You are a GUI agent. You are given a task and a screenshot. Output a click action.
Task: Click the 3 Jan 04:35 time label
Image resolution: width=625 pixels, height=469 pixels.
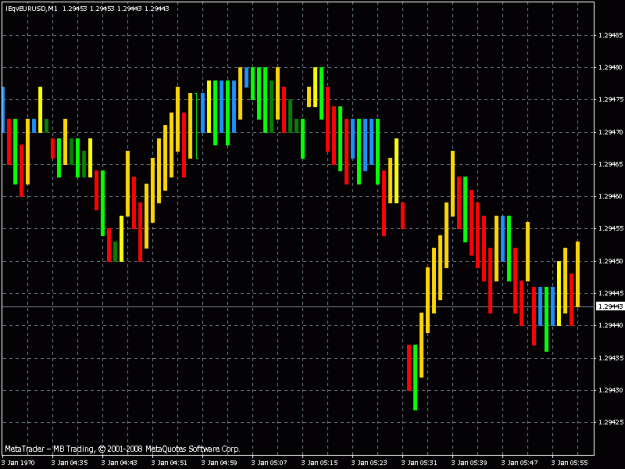point(69,463)
